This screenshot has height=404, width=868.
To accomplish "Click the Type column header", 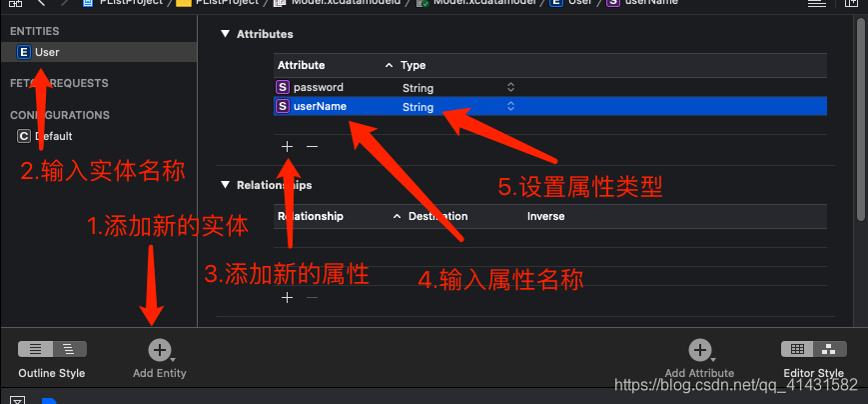I will tap(413, 65).
